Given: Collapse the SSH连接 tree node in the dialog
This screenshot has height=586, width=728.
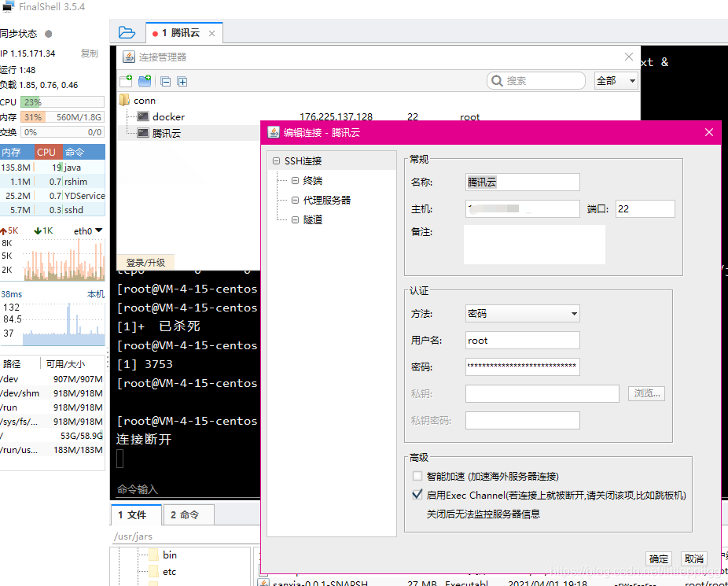Looking at the screenshot, I should coord(276,159).
